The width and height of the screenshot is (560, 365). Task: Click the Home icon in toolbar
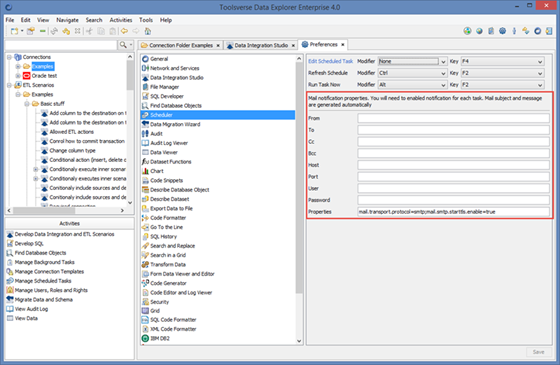[x=148, y=31]
